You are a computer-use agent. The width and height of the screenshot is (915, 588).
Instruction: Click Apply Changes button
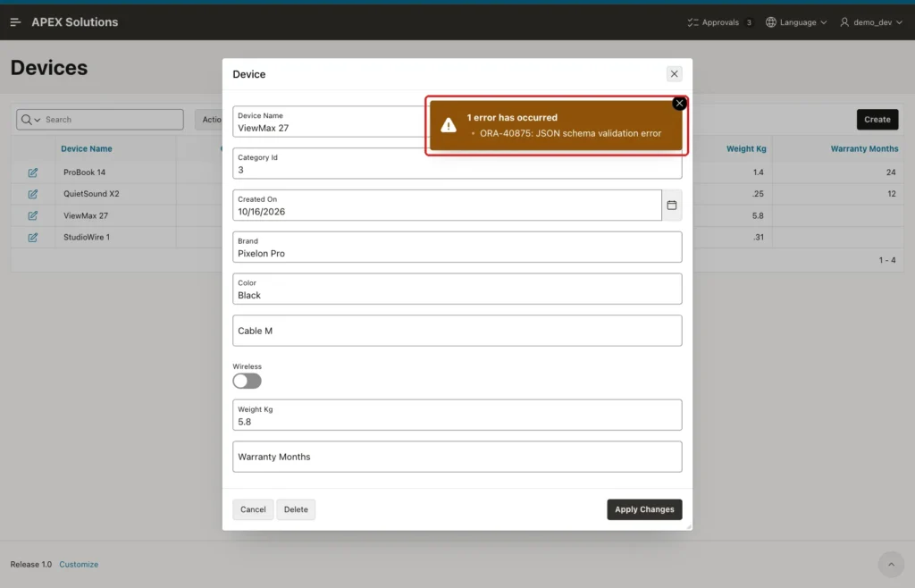pos(644,509)
